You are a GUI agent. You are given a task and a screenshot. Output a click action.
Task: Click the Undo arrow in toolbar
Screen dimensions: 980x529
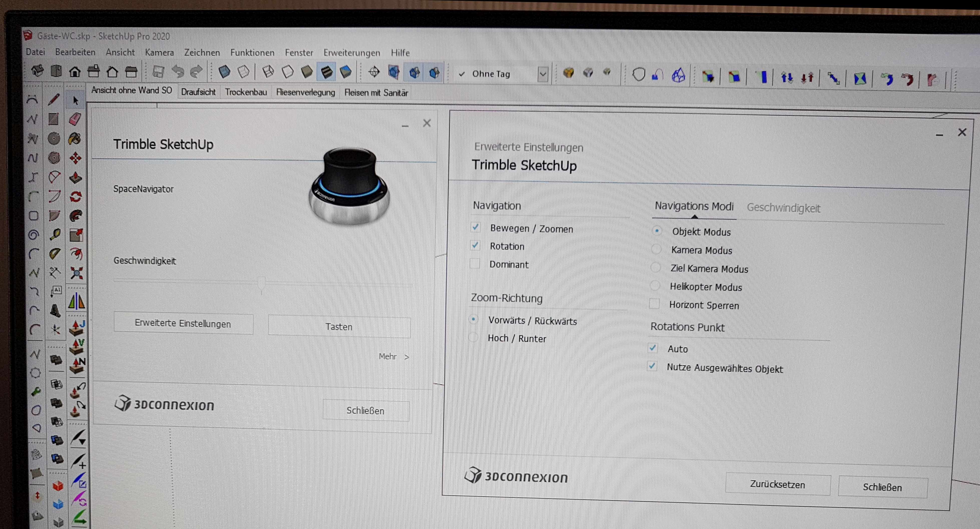[178, 71]
